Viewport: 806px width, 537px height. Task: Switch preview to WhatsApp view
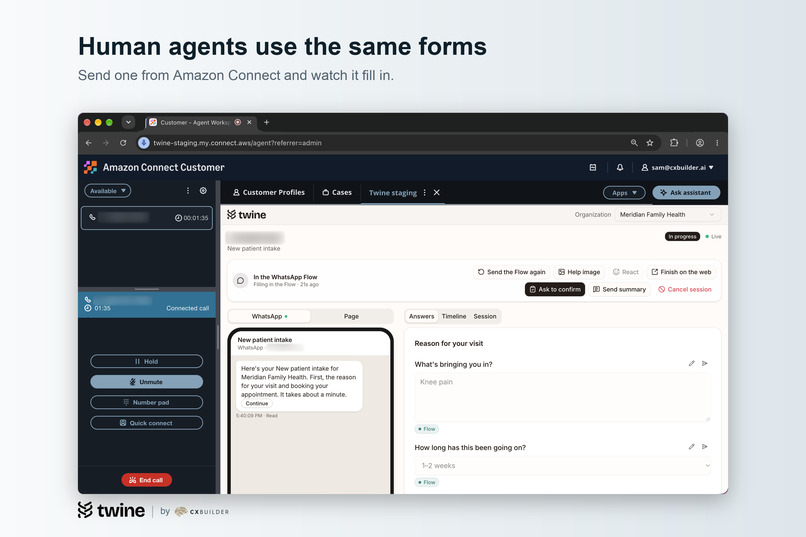269,316
